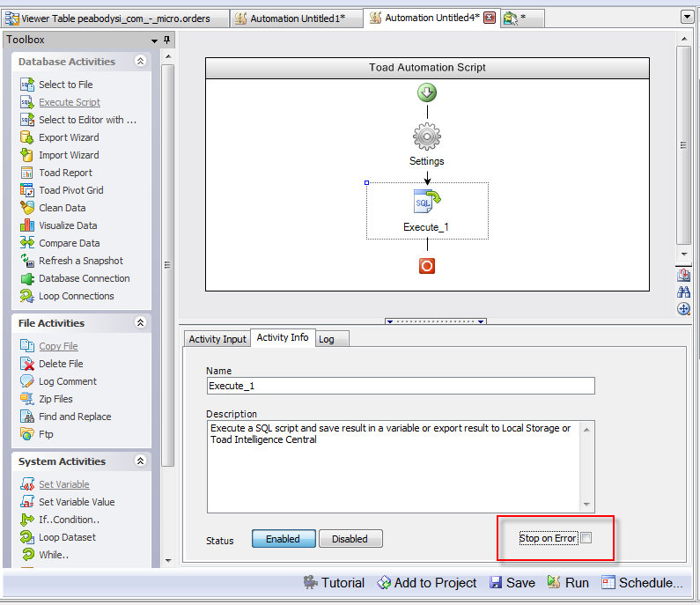700x605 pixels.
Task: Open the Schedule dialog
Action: [642, 583]
